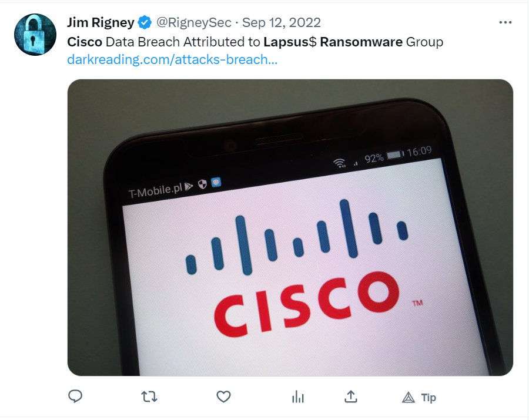Open the share upload arrow icon

click(351, 397)
